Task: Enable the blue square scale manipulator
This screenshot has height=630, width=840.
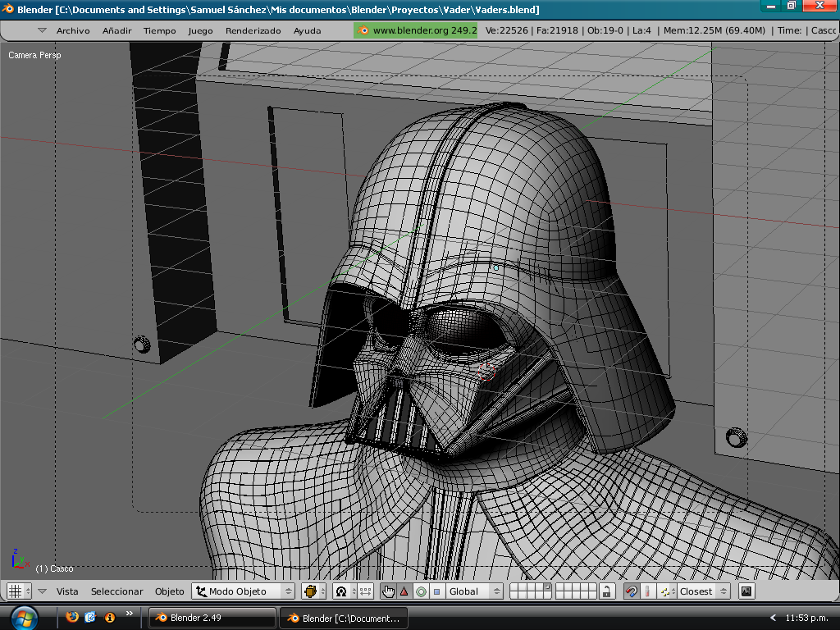Action: [x=436, y=591]
